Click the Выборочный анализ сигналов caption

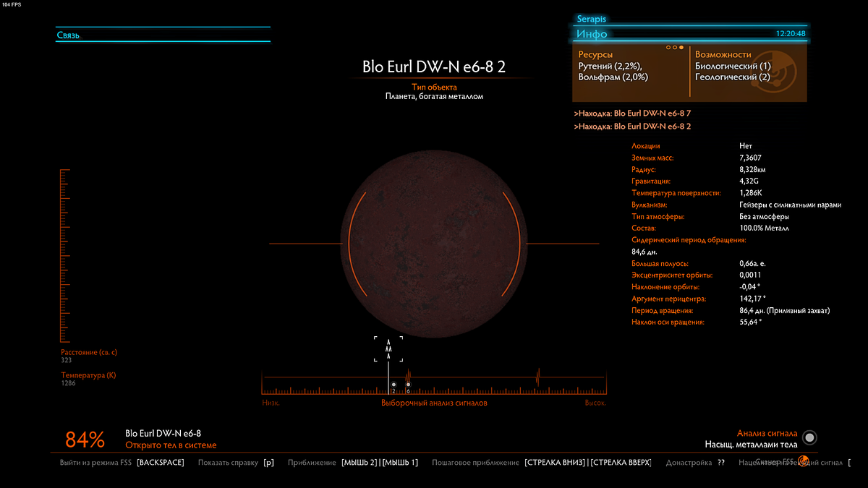click(x=434, y=403)
